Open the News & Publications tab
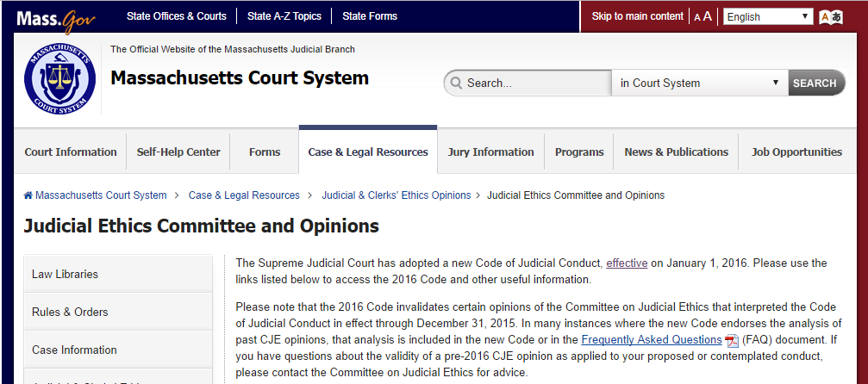This screenshot has width=868, height=384. click(x=677, y=152)
